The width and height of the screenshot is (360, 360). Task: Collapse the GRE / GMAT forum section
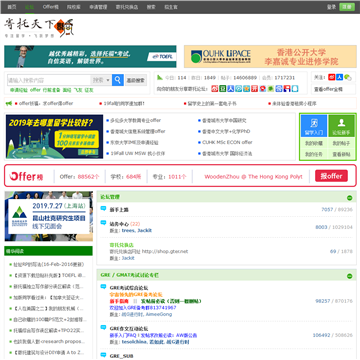pos(349,276)
